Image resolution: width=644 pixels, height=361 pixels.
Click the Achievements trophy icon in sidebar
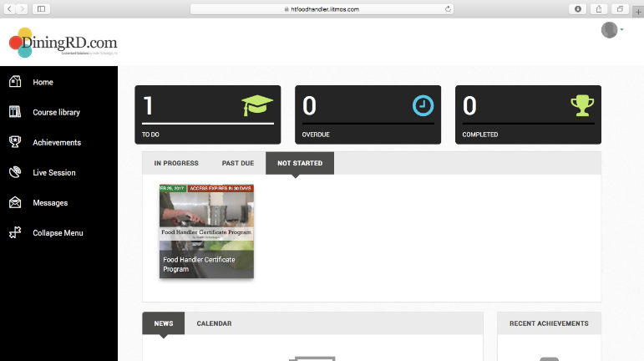pos(15,142)
